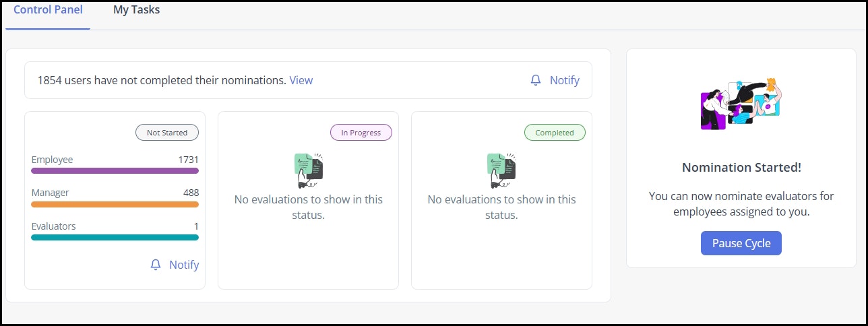The image size is (868, 326).
Task: Click the Manager label
Action: [x=50, y=193]
